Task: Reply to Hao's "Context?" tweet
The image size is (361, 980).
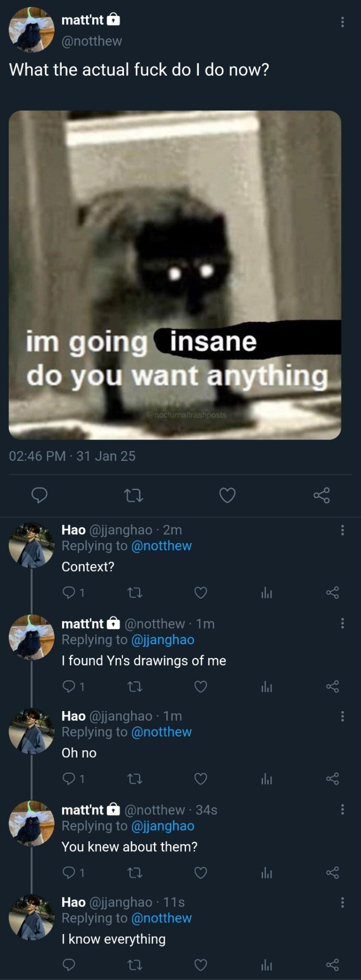Action: click(69, 593)
